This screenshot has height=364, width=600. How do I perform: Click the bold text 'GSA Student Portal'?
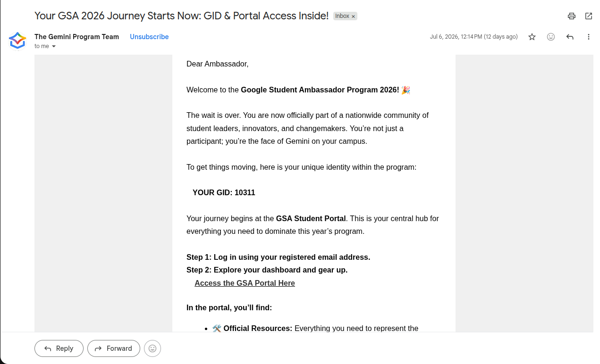[x=311, y=218]
